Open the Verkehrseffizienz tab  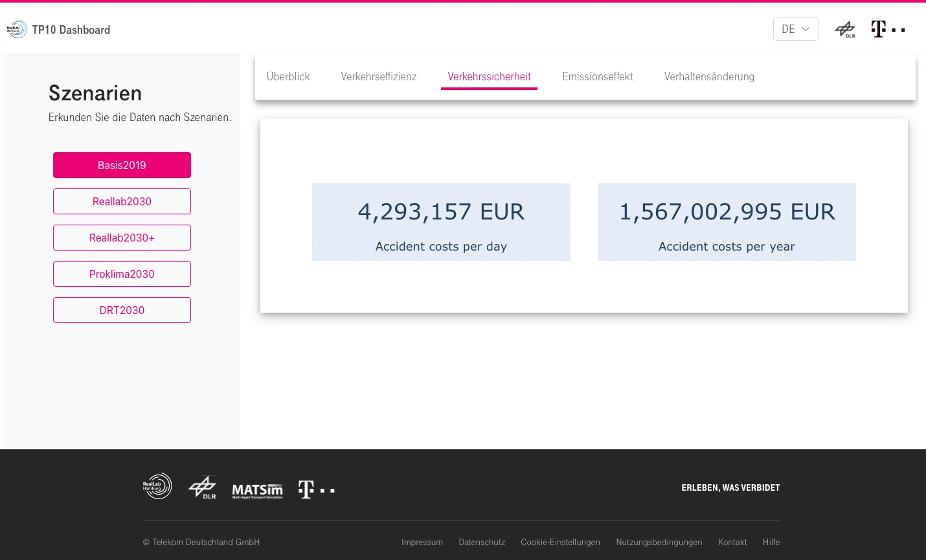(x=379, y=76)
